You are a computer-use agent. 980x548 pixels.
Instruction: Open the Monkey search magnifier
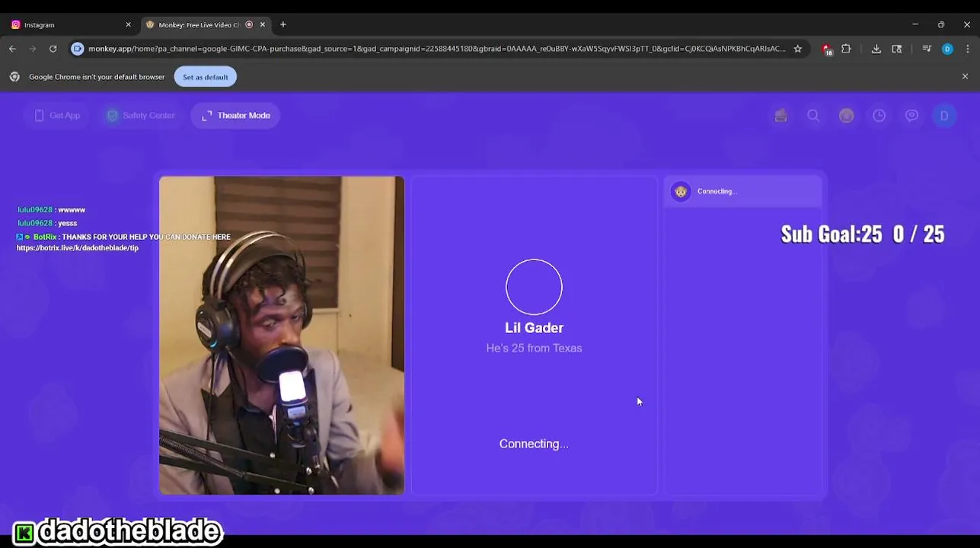coord(813,116)
